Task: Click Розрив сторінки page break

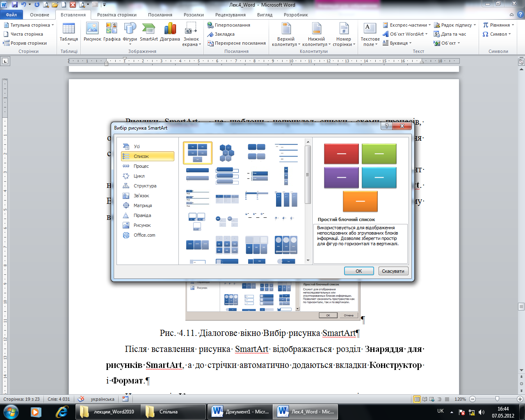Action: click(x=25, y=43)
